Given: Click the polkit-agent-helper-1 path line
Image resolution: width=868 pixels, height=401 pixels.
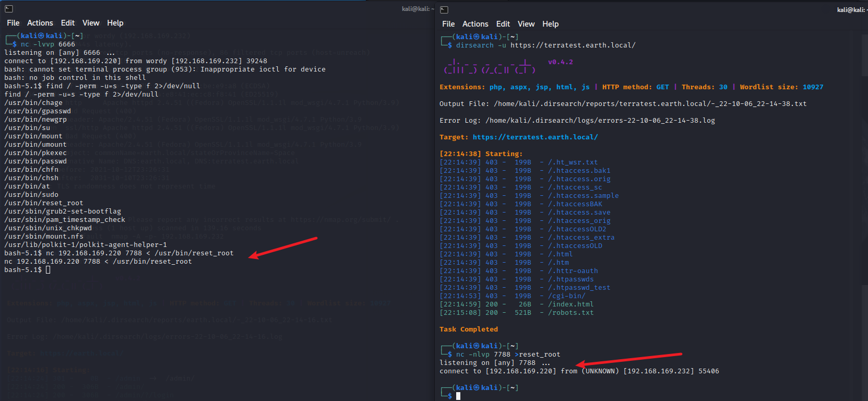Looking at the screenshot, I should pyautogui.click(x=86, y=245).
